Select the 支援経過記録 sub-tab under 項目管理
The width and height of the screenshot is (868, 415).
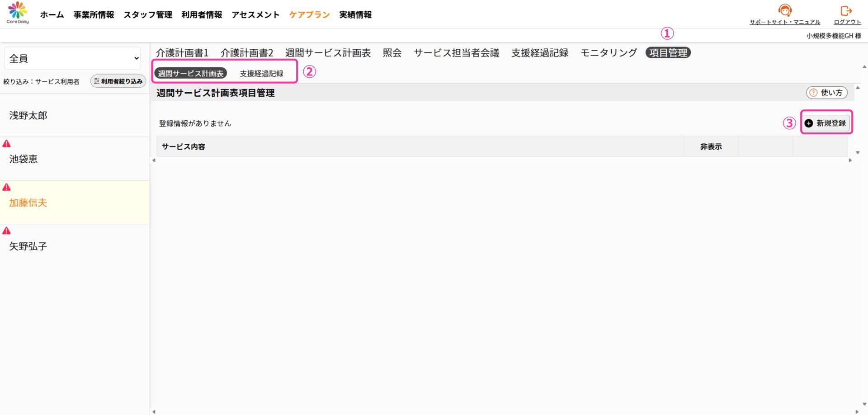261,74
